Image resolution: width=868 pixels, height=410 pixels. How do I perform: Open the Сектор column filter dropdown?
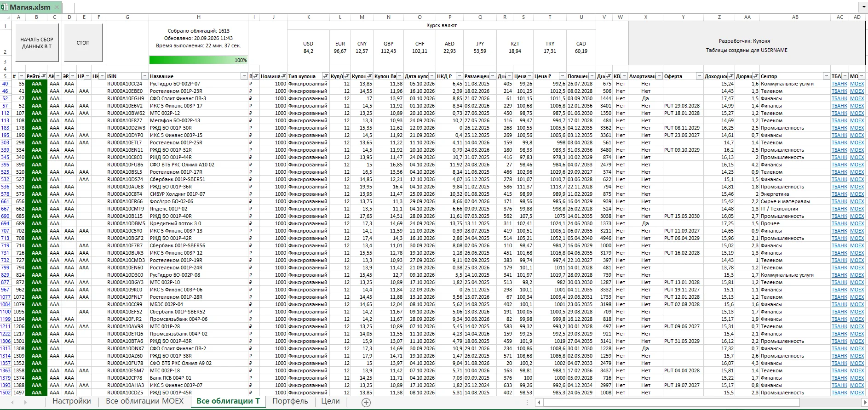(826, 76)
